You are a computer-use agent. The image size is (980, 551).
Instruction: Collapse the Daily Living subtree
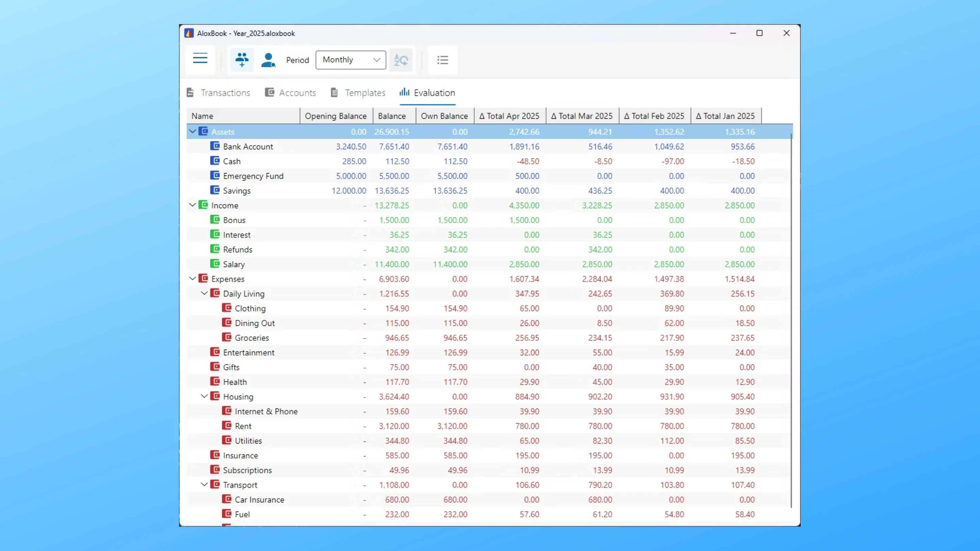(204, 293)
